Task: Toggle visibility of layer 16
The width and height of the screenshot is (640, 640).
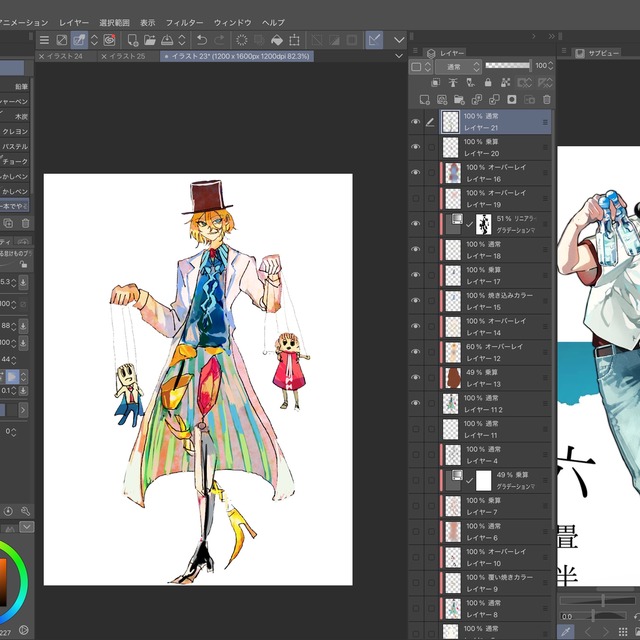Action: [x=416, y=172]
